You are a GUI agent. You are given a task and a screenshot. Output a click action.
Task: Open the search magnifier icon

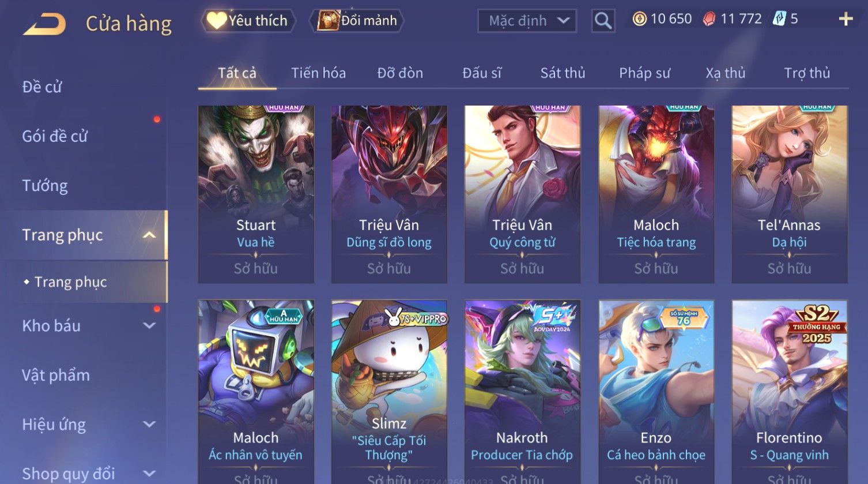point(603,21)
